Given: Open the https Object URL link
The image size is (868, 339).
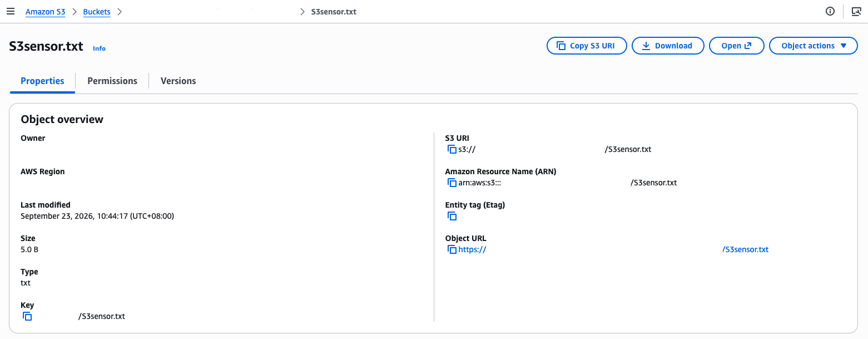Looking at the screenshot, I should pyautogui.click(x=613, y=249).
